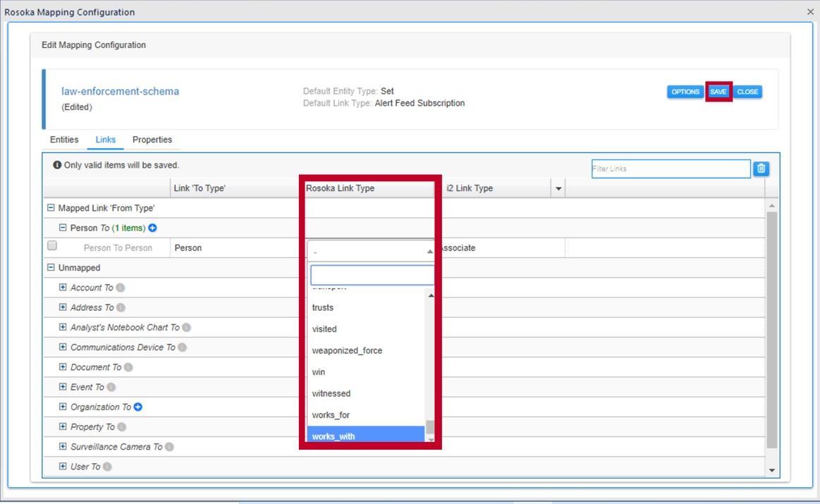The image size is (820, 504).
Task: Open the Properties tab
Action: [x=152, y=140]
